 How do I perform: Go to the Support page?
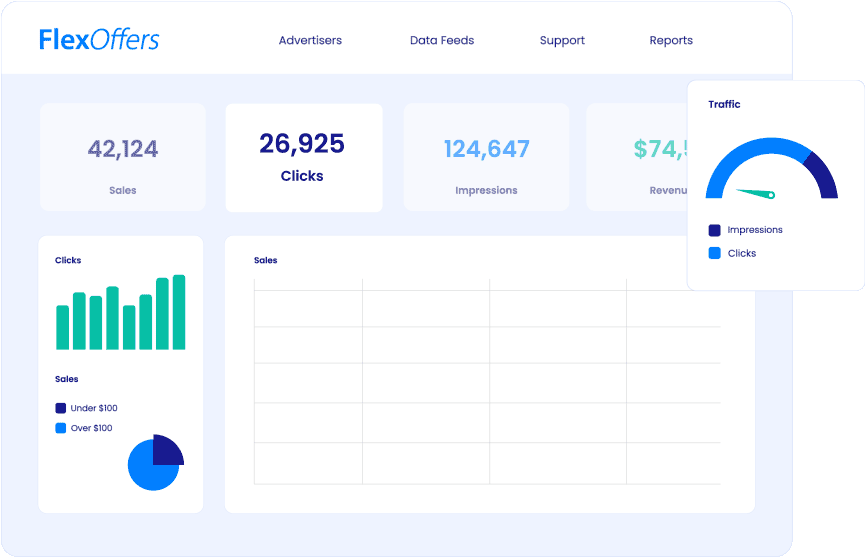coord(562,41)
